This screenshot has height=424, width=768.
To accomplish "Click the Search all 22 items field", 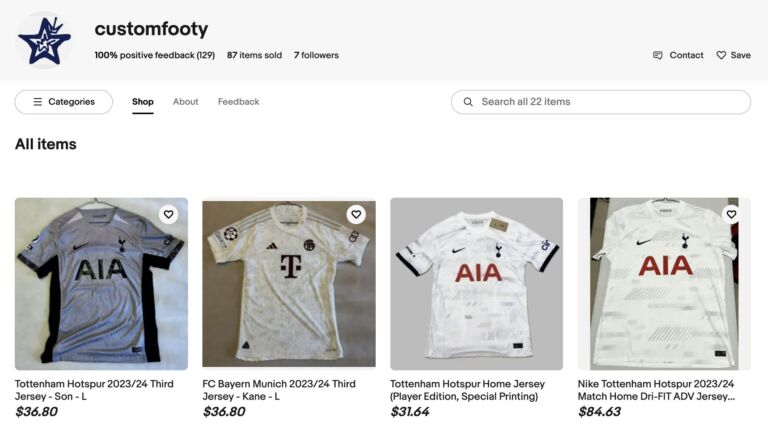I will point(610,102).
